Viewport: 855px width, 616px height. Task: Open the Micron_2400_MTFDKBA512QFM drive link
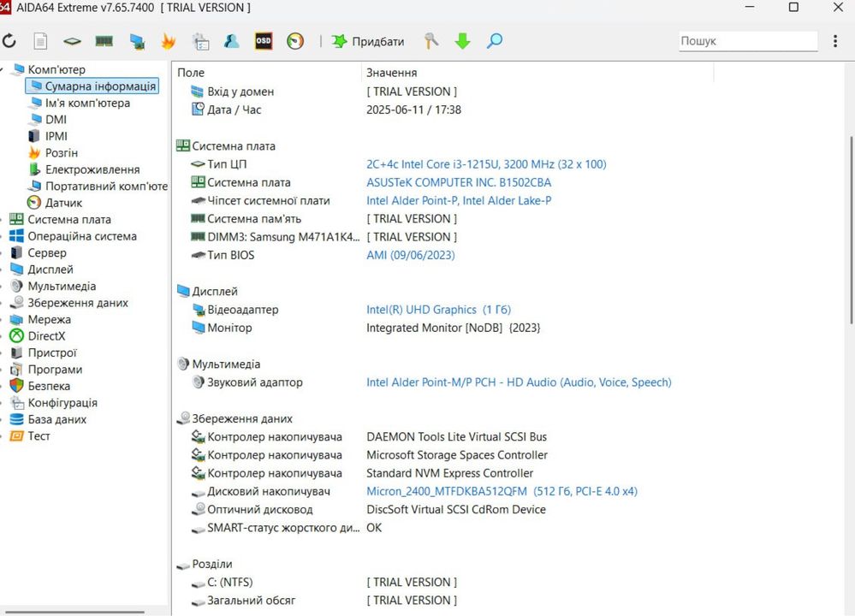coord(502,491)
